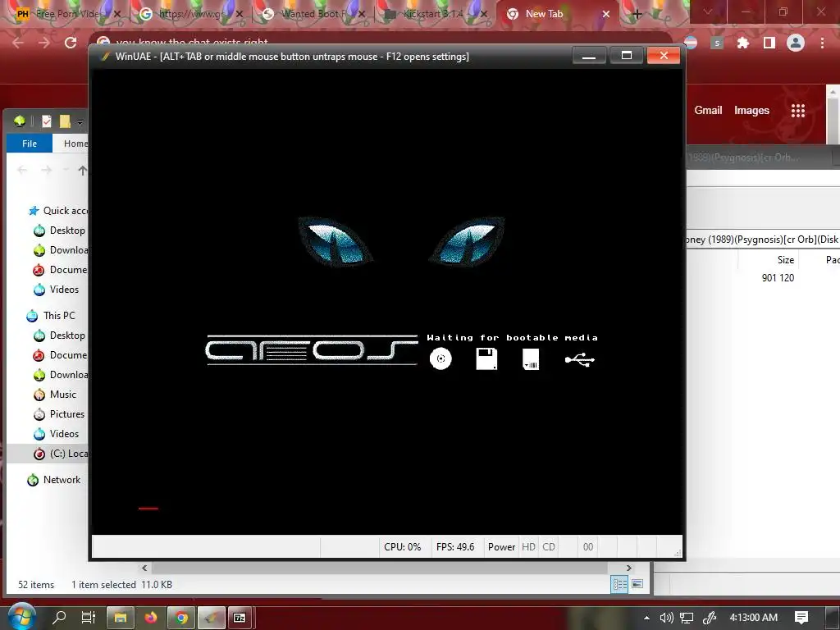
Task: Go forward in File Explorer
Action: (47, 170)
